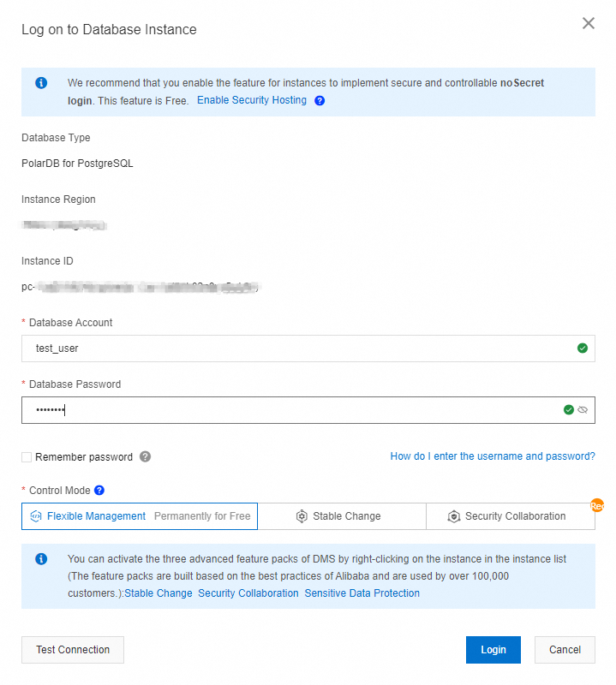Click the Stable Change gear icon
Image resolution: width=616 pixels, height=685 pixels.
(302, 516)
